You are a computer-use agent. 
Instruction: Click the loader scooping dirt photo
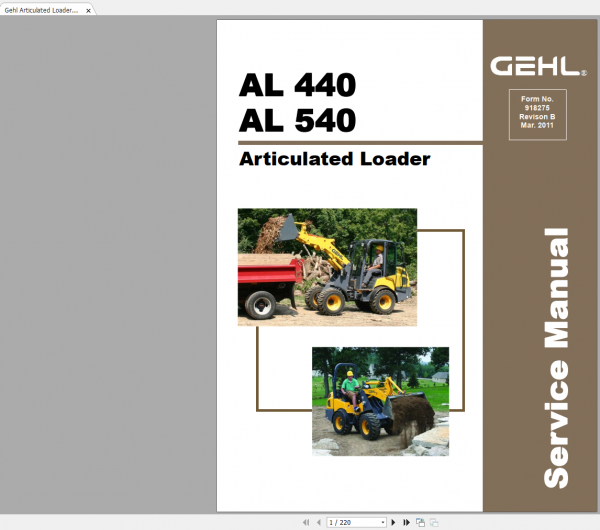tap(380, 401)
